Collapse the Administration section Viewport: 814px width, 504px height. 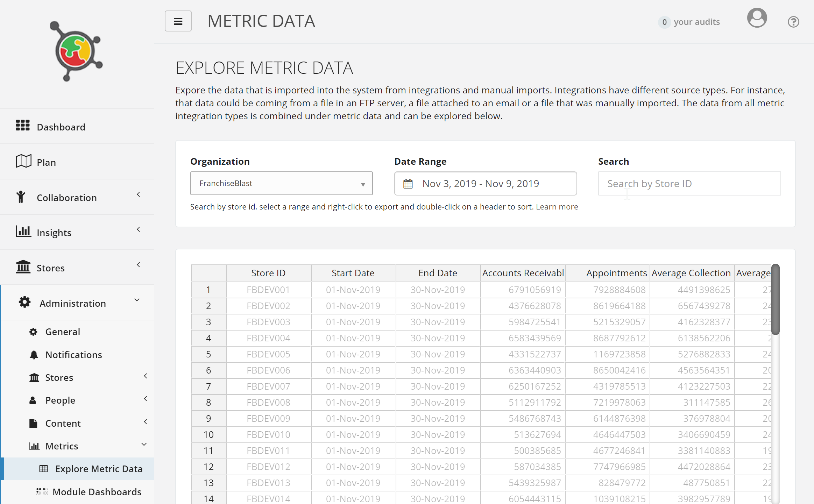coord(137,300)
